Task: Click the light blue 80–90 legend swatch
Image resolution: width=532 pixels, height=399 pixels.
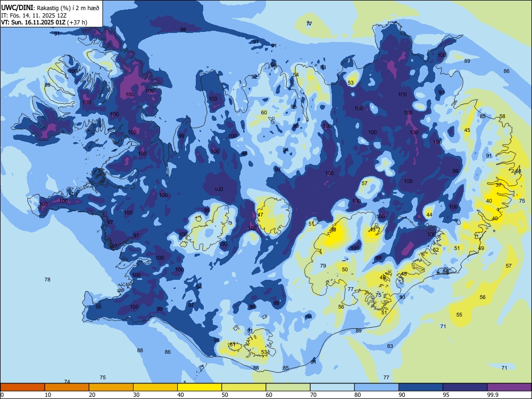Action: pyautogui.click(x=376, y=387)
